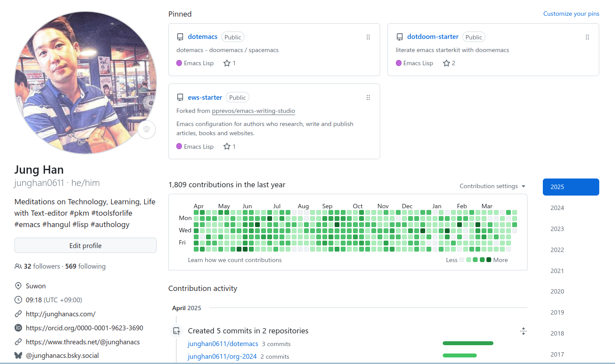The image size is (615, 364).
Task: Click the star count on dotemacs card
Action: click(x=230, y=63)
